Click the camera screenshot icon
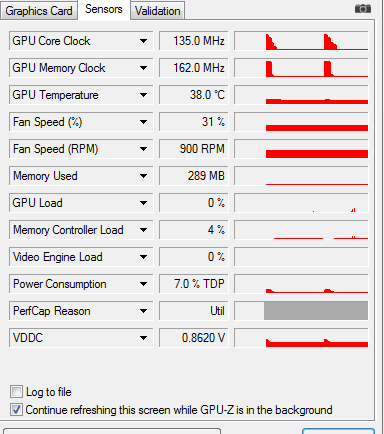Screen dimensions: 384x434 363,9
